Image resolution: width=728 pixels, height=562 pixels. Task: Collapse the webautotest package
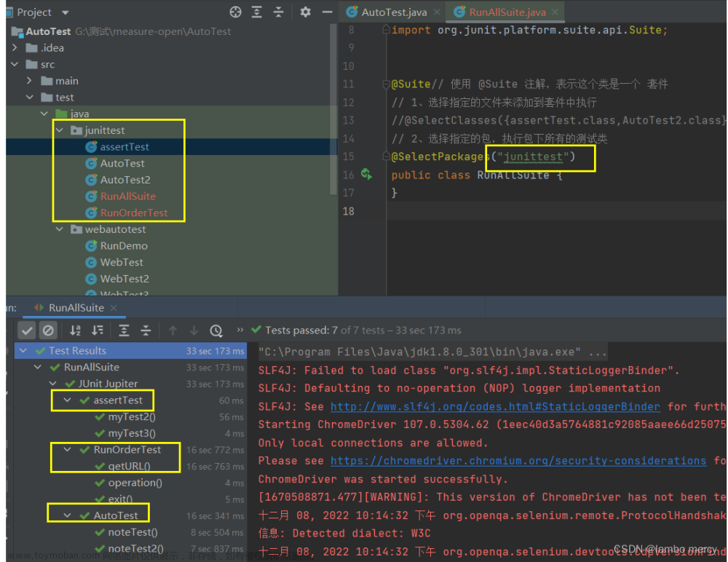coord(60,229)
